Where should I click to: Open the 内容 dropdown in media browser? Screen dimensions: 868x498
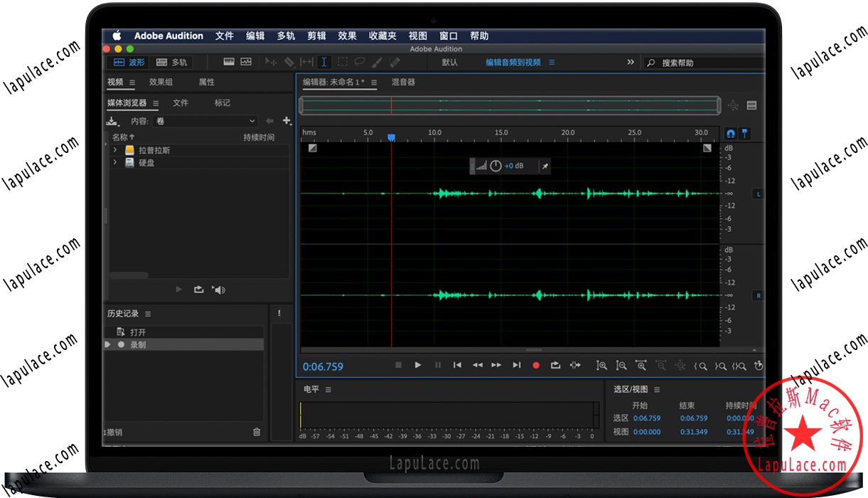pos(206,121)
